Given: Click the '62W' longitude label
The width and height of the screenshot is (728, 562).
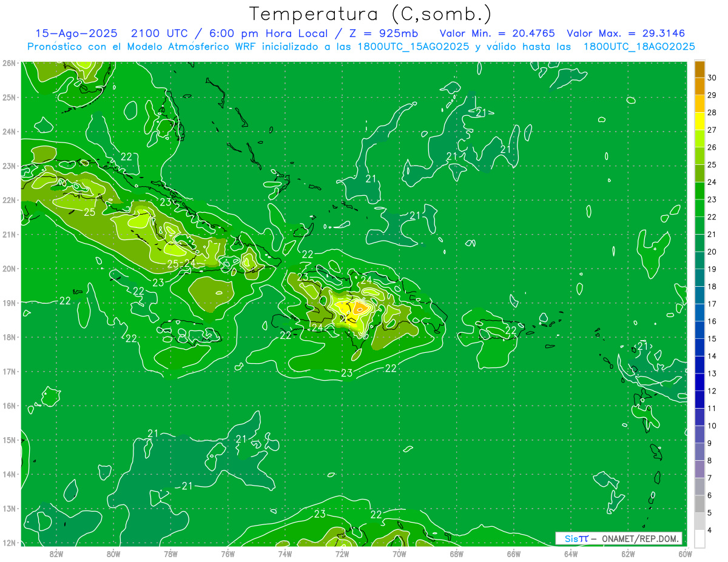Looking at the screenshot, I should (628, 553).
